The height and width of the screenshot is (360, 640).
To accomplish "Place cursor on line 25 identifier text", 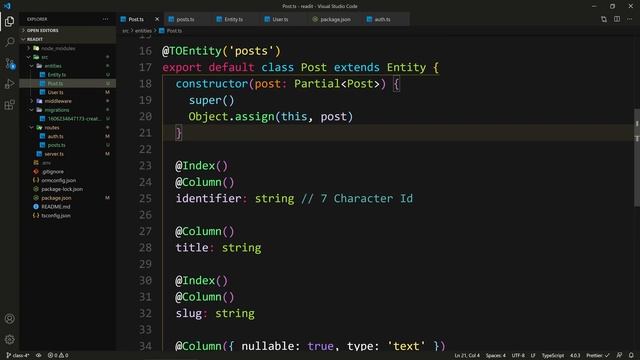I will pyautogui.click(x=208, y=198).
